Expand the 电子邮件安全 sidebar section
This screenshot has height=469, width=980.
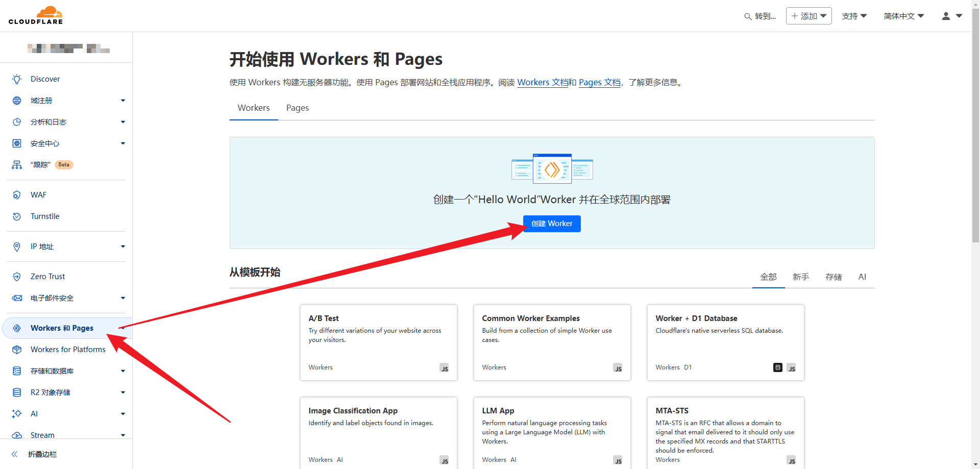(x=123, y=298)
